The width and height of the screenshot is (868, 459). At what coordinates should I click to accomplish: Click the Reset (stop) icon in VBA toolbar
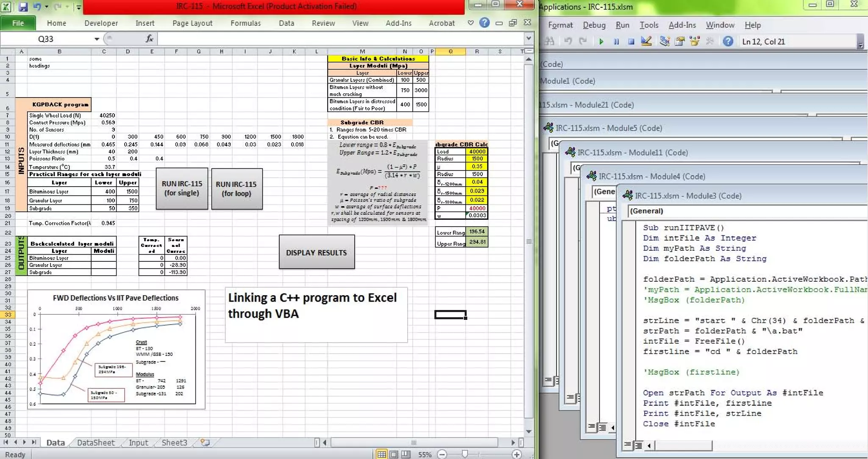pos(631,42)
